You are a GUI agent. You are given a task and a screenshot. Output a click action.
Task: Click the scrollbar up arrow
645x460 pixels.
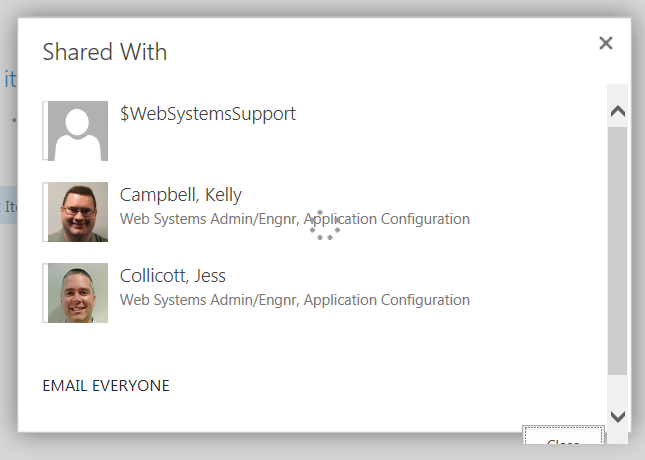coord(618,111)
